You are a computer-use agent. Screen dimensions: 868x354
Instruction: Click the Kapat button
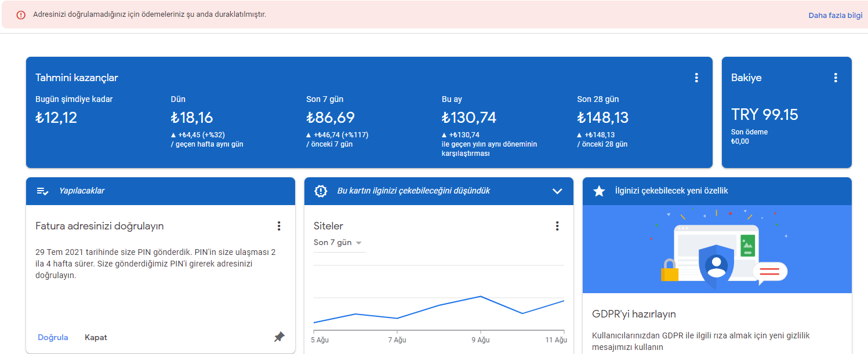pos(96,337)
